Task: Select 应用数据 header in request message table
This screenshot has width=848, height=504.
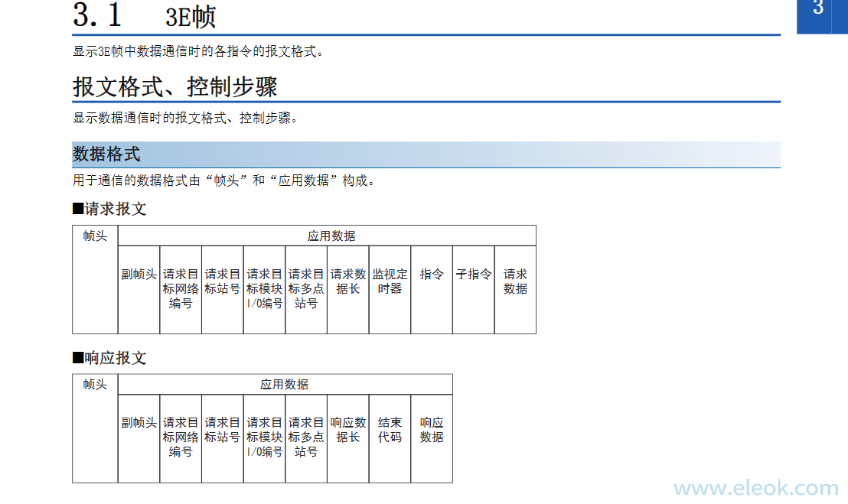Action: 331,236
